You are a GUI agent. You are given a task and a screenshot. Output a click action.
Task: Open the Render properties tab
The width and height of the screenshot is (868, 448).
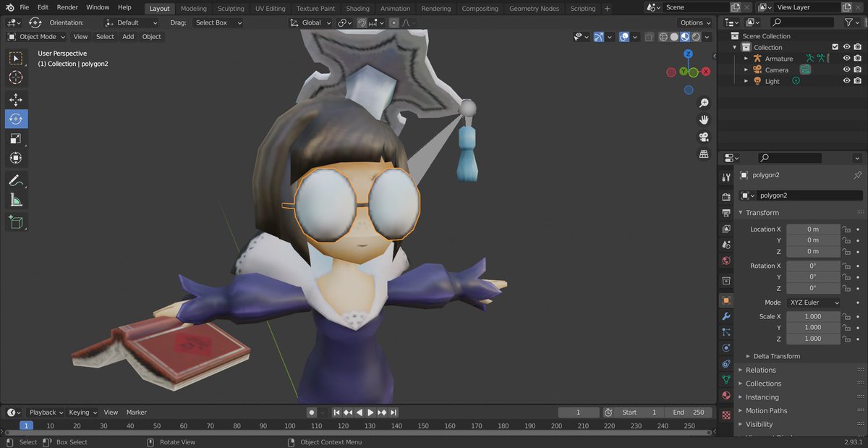click(x=726, y=197)
